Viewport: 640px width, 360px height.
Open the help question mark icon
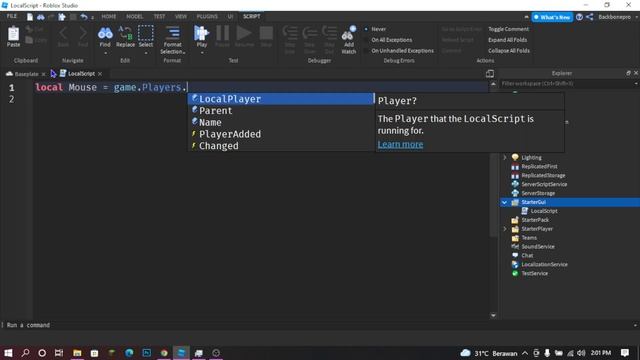pyautogui.click(x=579, y=17)
